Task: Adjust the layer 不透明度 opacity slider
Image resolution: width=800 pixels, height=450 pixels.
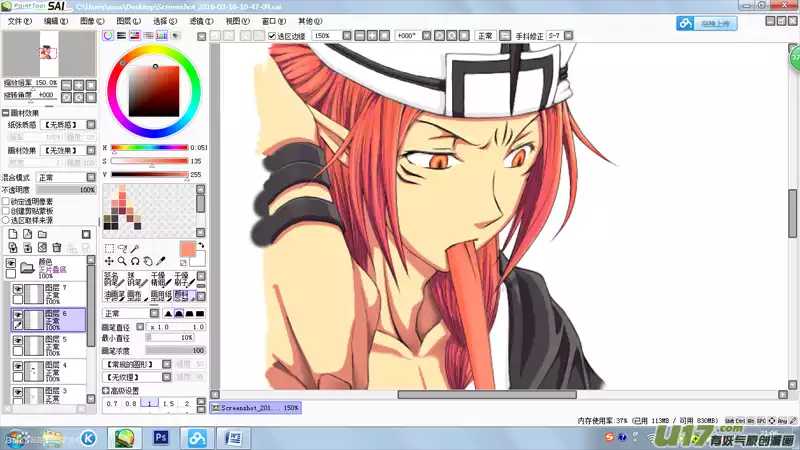Action: (66, 190)
